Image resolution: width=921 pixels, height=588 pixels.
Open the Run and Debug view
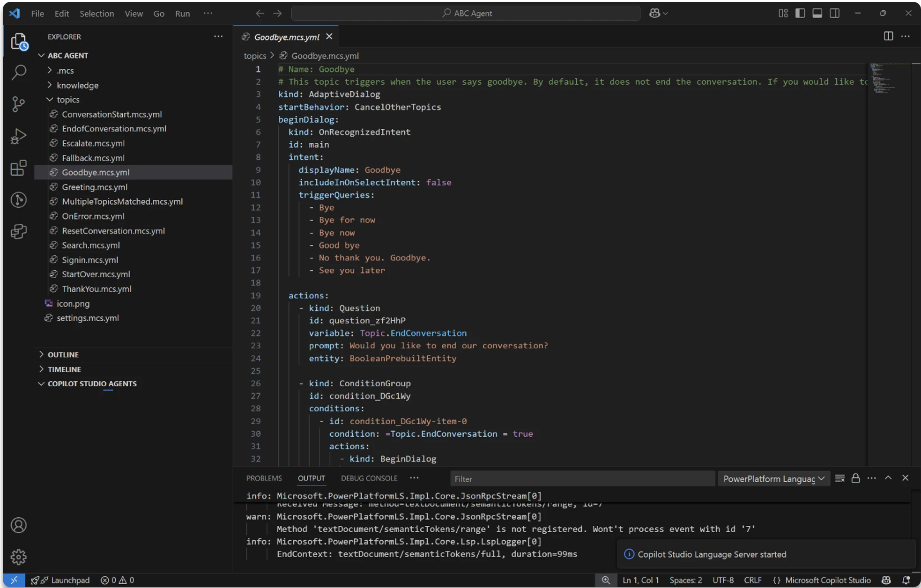pos(19,136)
